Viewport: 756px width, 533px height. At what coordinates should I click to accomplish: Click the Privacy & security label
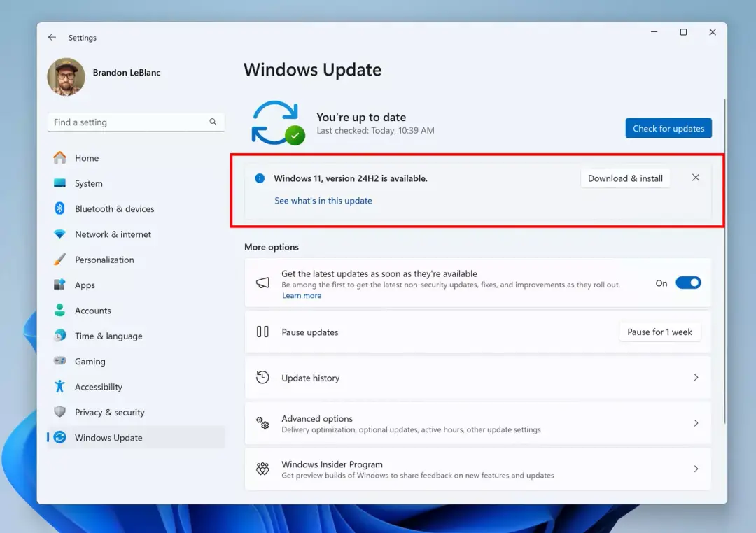pyautogui.click(x=109, y=413)
